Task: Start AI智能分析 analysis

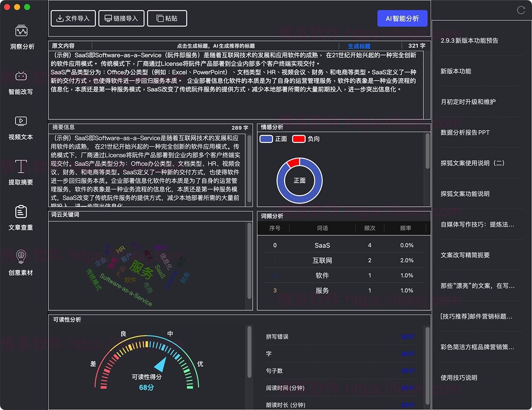Action: tap(402, 18)
